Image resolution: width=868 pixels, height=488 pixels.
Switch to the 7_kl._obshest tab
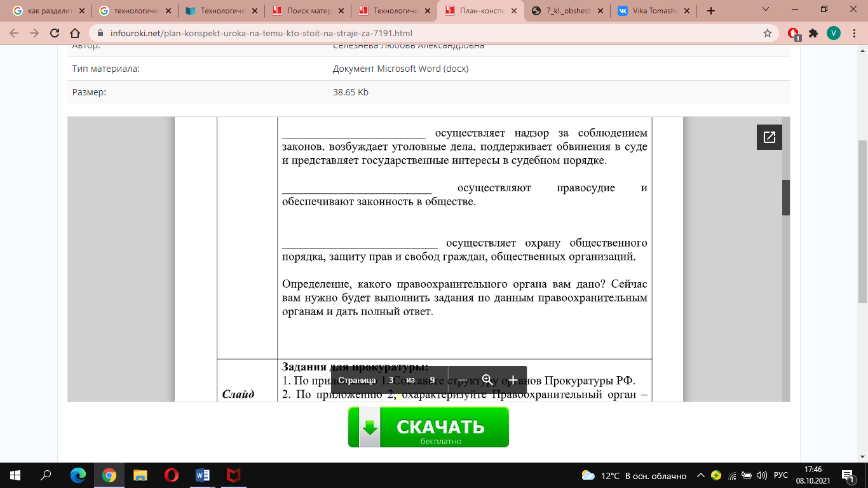[567, 11]
